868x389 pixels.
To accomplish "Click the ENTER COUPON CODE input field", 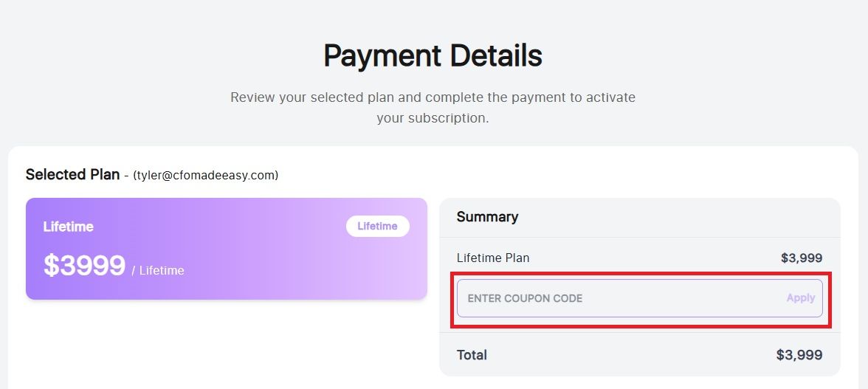I will tap(620, 298).
